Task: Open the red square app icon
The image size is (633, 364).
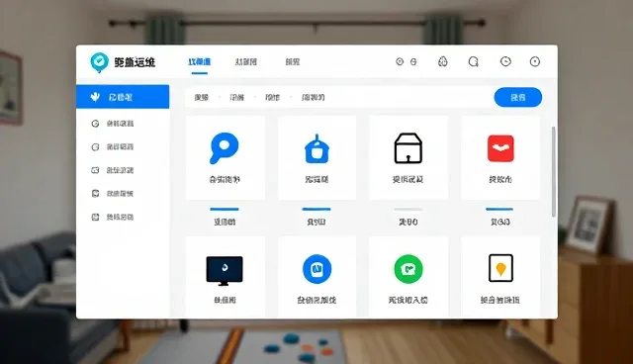Action: 500,148
